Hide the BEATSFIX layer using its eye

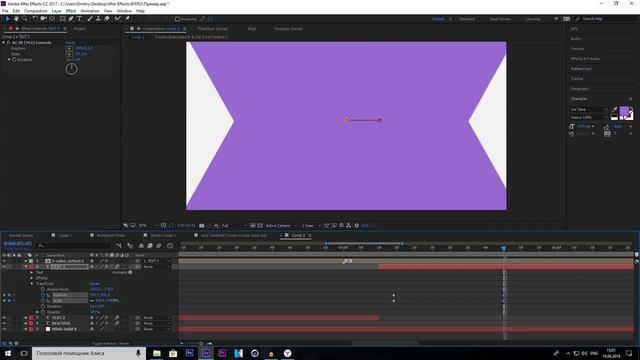tap(4, 323)
